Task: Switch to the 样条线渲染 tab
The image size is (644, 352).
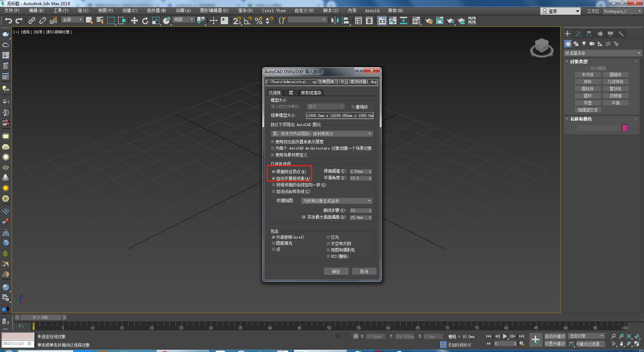Action: (x=311, y=93)
